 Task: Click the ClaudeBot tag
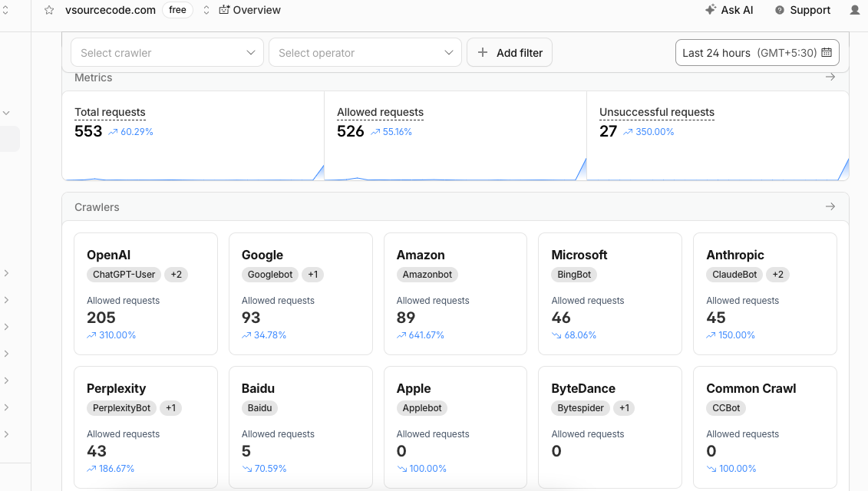[x=734, y=275]
